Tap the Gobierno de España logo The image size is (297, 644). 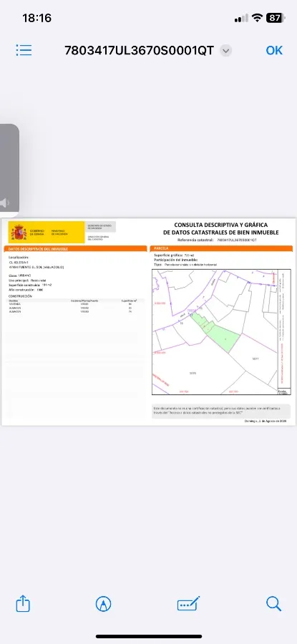(x=46, y=233)
